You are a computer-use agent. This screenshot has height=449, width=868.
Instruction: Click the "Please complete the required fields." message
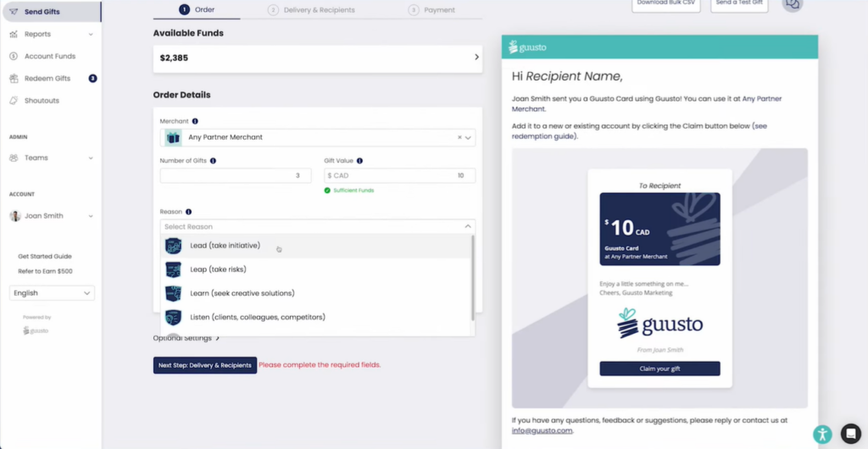pos(320,365)
